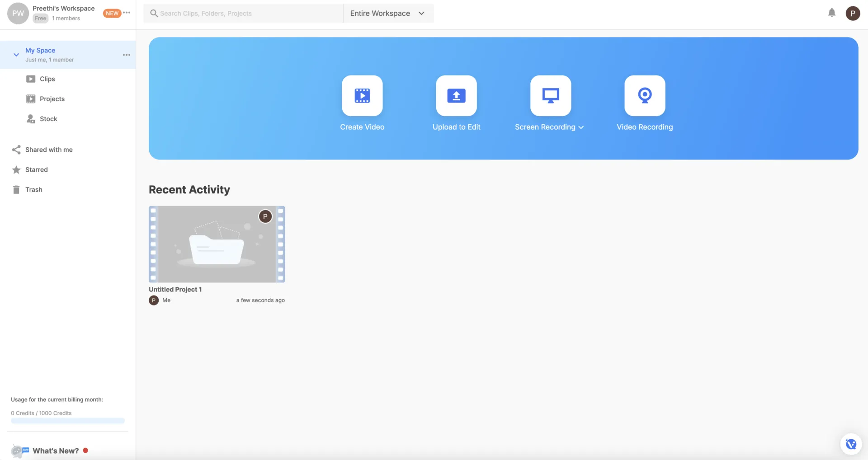The height and width of the screenshot is (460, 868).
Task: Open the notifications bell
Action: [832, 13]
